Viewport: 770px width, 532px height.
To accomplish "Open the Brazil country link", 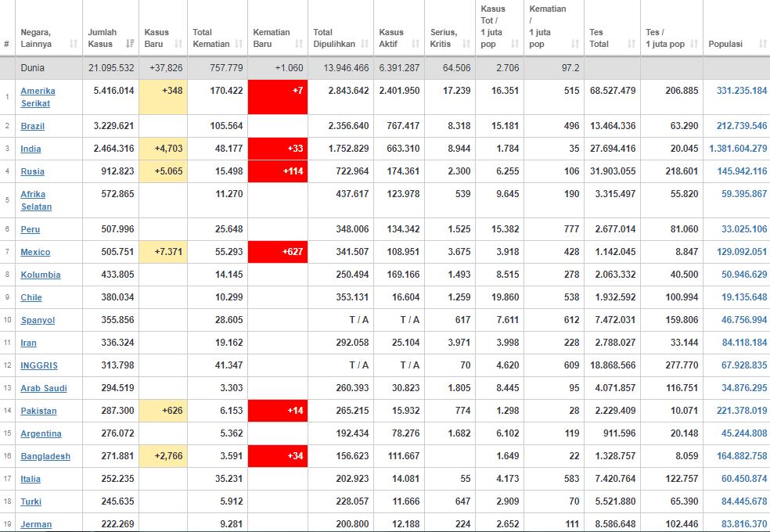I will [32, 126].
